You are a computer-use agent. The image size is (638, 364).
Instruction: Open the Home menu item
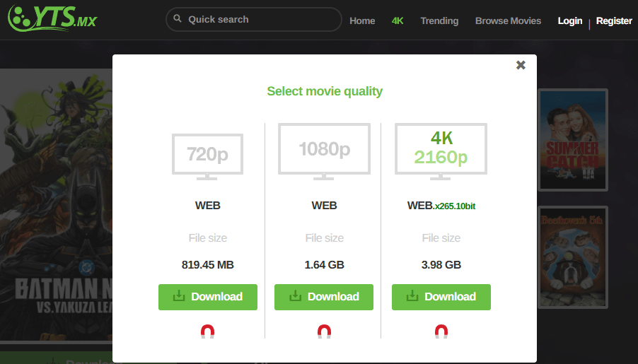(x=362, y=20)
